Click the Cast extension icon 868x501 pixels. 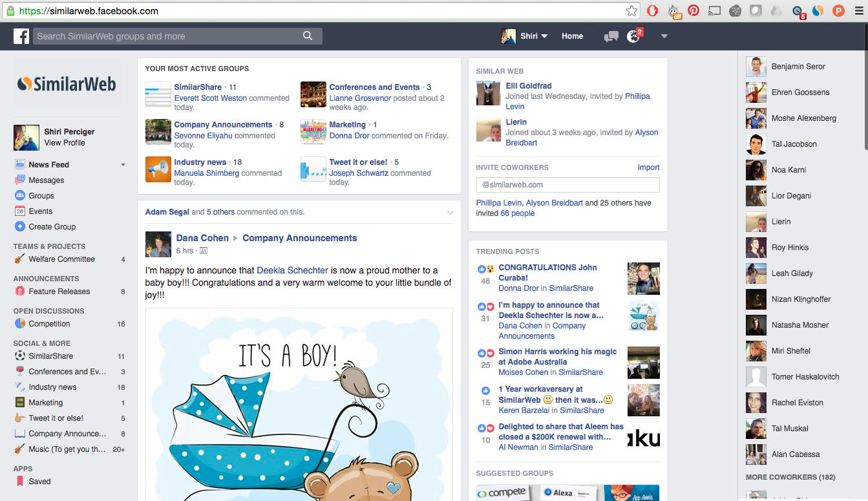714,10
